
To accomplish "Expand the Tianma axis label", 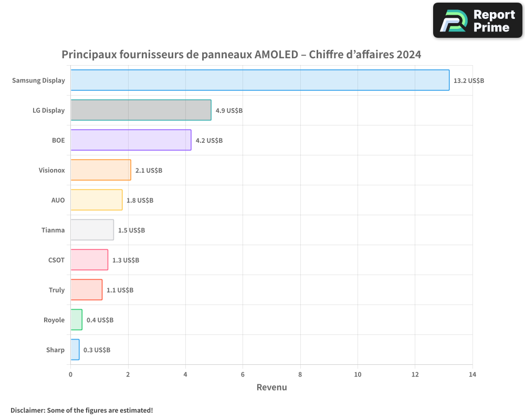I will pyautogui.click(x=53, y=230).
